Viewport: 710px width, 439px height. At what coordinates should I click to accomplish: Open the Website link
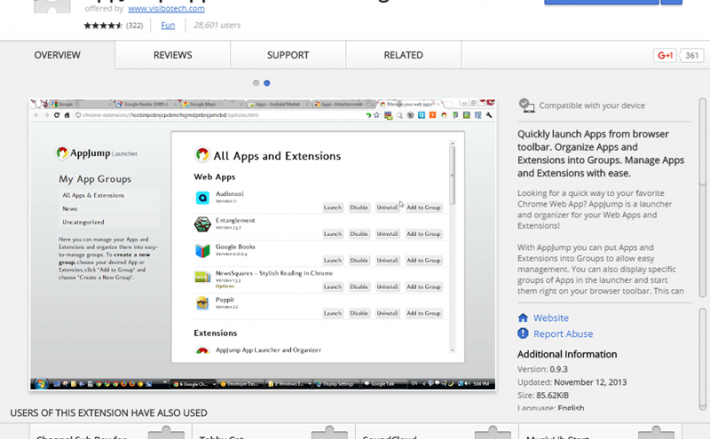pyautogui.click(x=551, y=318)
